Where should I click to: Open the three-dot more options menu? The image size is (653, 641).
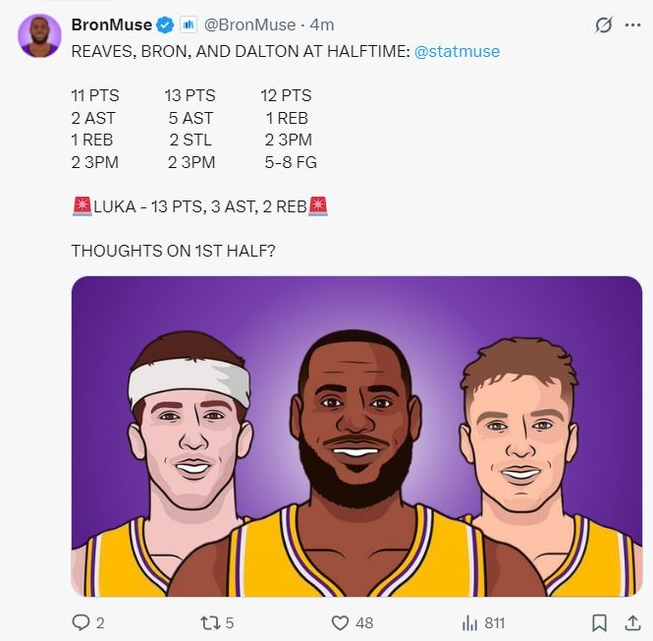632,25
